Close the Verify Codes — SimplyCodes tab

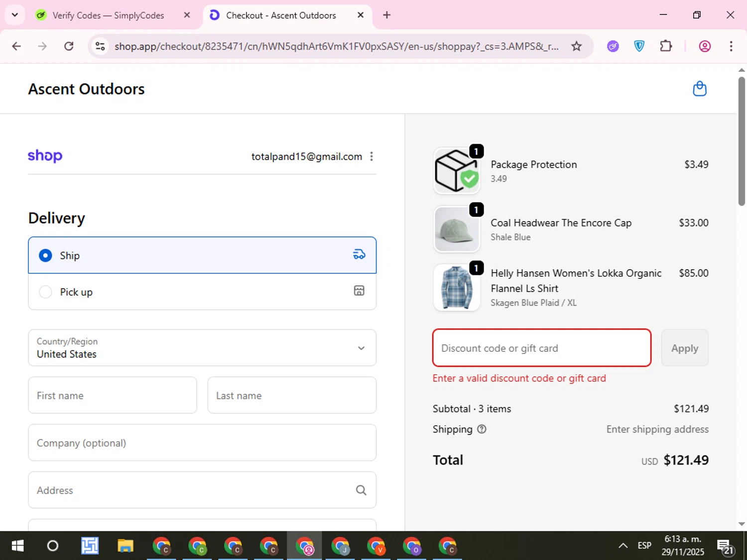[187, 15]
